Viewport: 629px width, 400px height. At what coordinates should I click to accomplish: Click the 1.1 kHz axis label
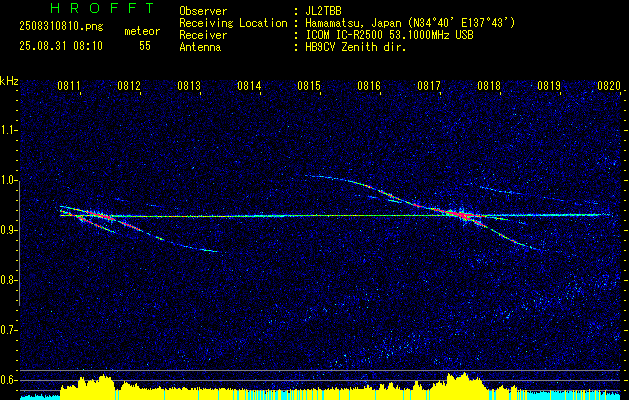(8, 130)
